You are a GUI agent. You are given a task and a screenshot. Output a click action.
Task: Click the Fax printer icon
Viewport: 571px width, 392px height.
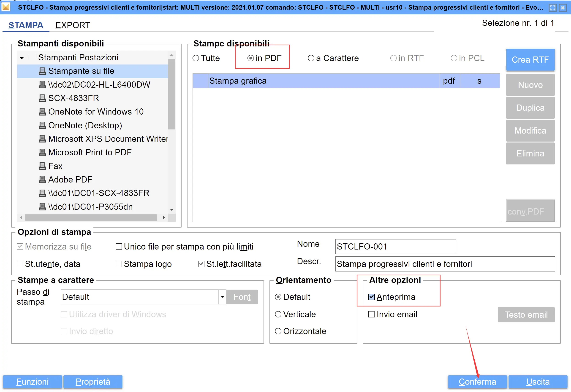point(42,166)
